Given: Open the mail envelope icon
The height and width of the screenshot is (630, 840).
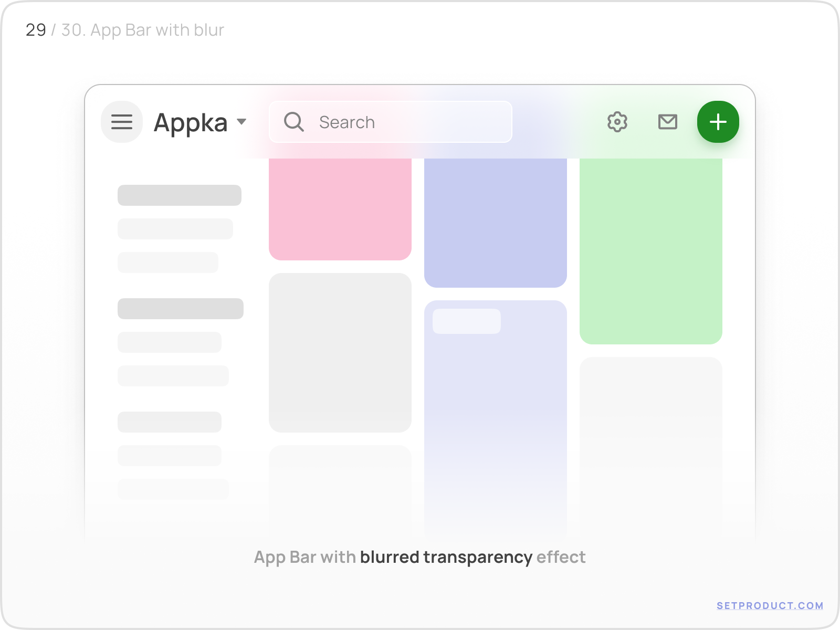Looking at the screenshot, I should point(668,122).
